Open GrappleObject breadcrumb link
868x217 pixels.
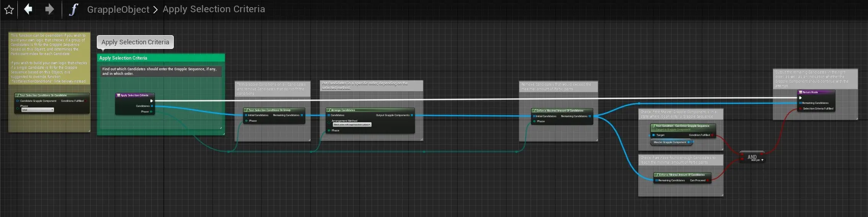click(118, 9)
